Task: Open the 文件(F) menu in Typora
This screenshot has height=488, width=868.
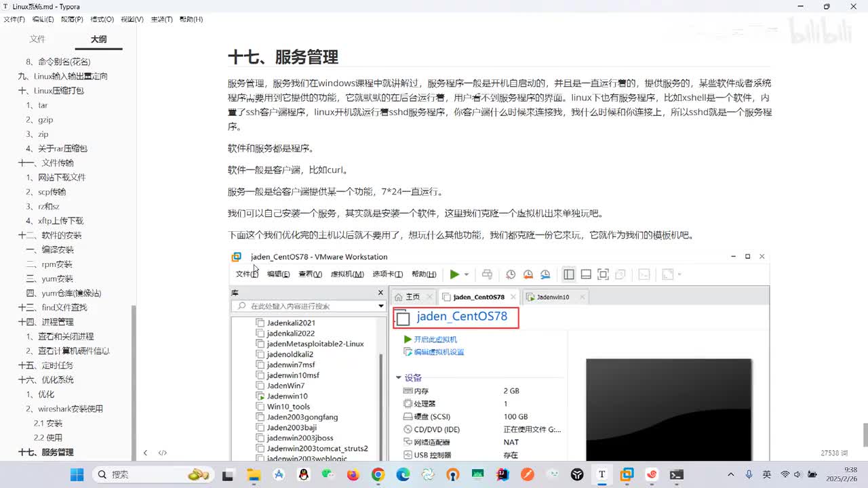Action: [14, 20]
